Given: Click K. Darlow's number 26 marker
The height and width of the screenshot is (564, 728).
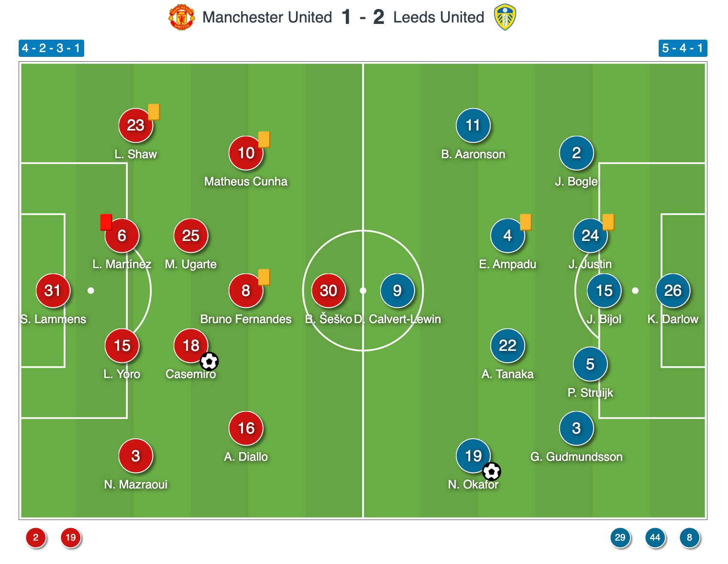Looking at the screenshot, I should click(673, 291).
